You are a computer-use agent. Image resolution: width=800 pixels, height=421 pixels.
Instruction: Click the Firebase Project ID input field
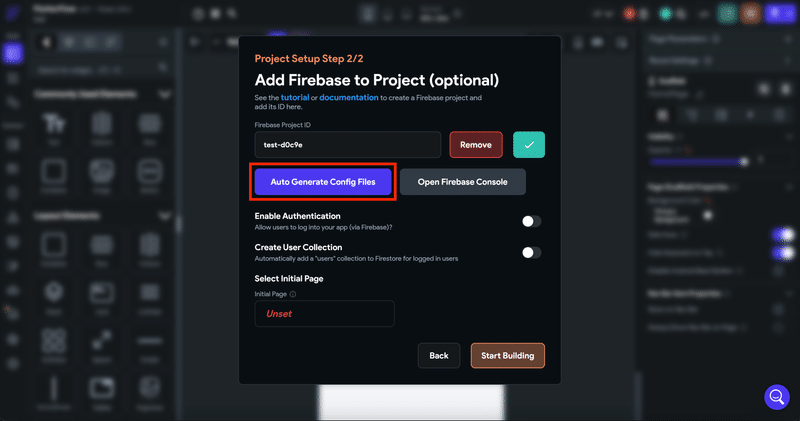coord(347,145)
